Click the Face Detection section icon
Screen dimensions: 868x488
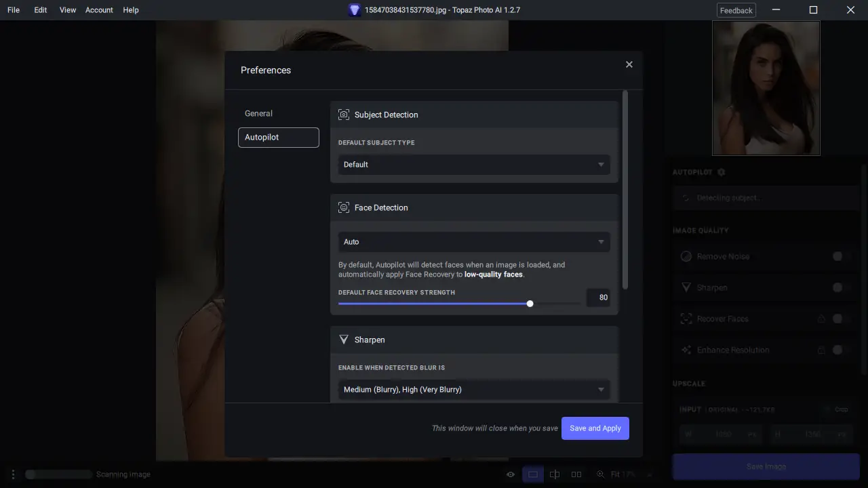[344, 207]
